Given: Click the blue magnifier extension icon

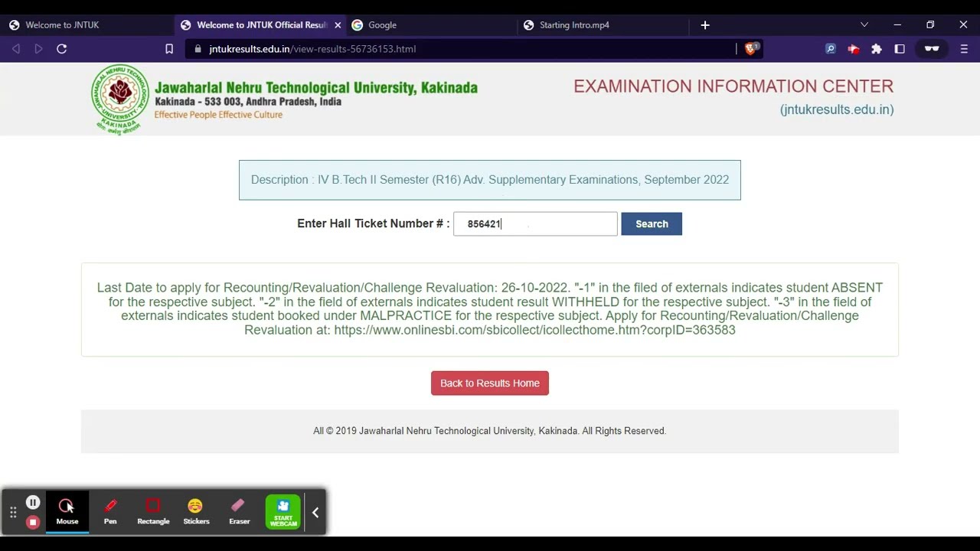Looking at the screenshot, I should coord(830,49).
